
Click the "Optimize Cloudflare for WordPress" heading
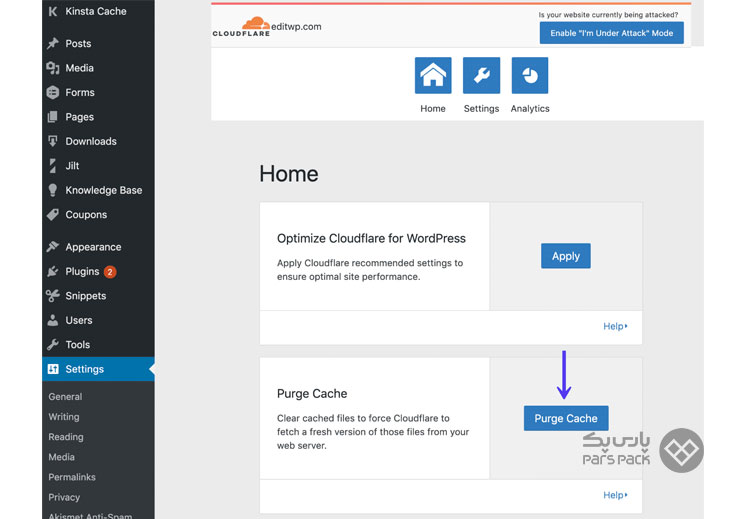click(371, 238)
